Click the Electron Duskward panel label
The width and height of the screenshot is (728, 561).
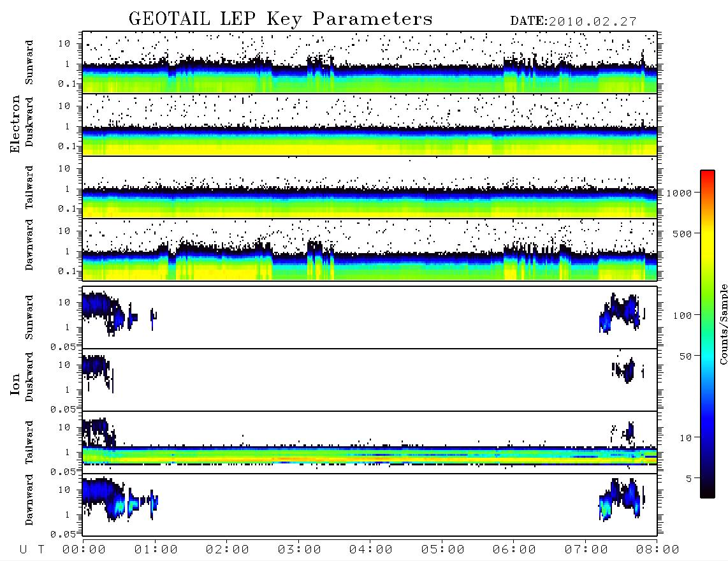pyautogui.click(x=29, y=122)
